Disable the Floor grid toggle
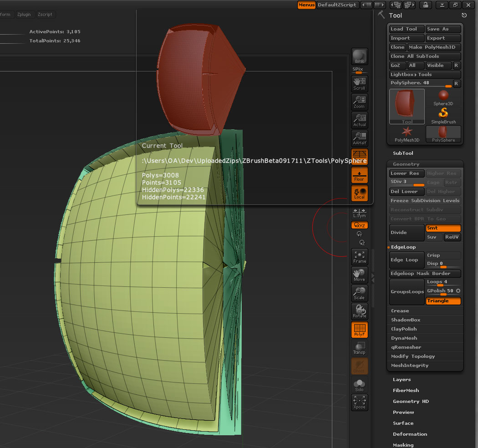This screenshot has height=448, width=478. pos(360,175)
